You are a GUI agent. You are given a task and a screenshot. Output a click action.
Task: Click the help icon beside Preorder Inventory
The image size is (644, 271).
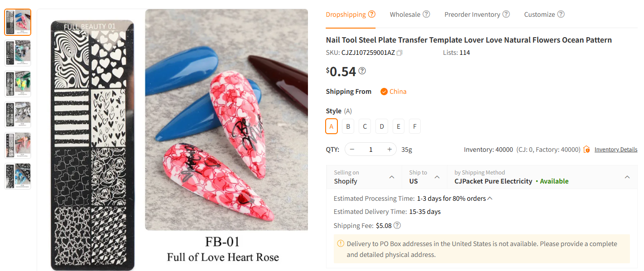(506, 14)
